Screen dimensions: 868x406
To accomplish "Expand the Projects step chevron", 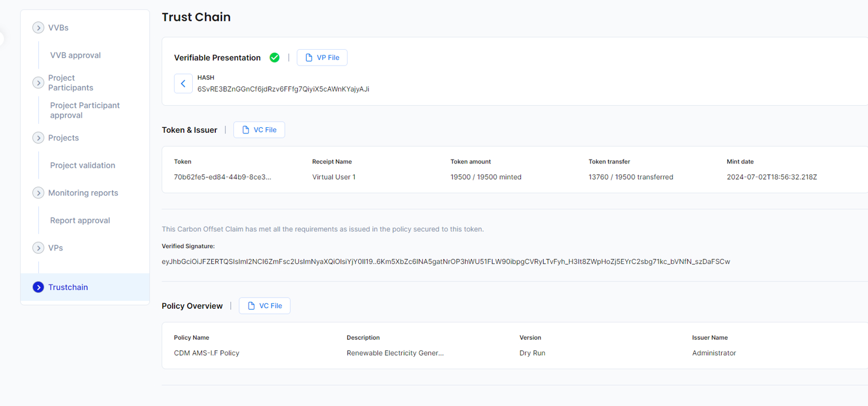I will point(38,138).
